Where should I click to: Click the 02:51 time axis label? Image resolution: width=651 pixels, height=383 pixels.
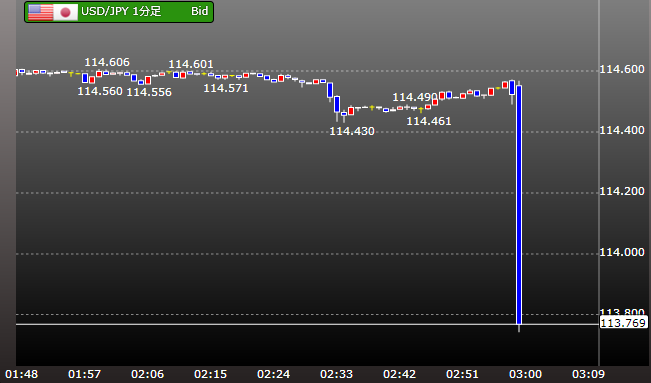(463, 374)
